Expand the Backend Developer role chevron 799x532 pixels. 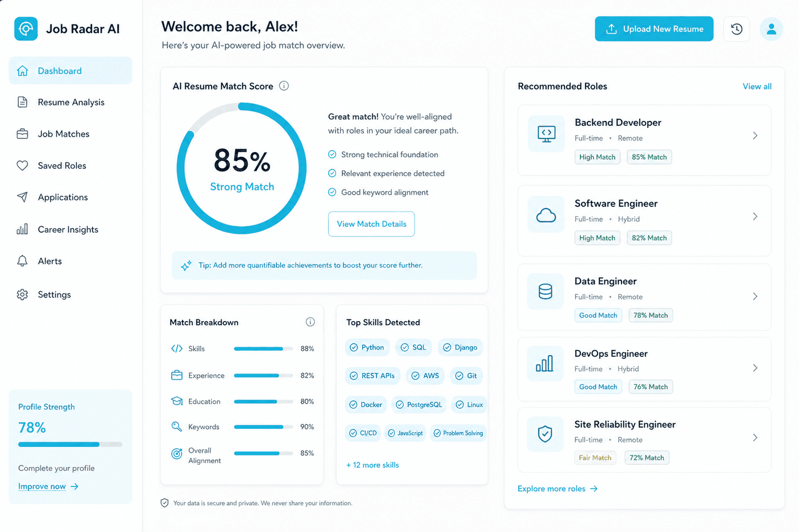755,136
